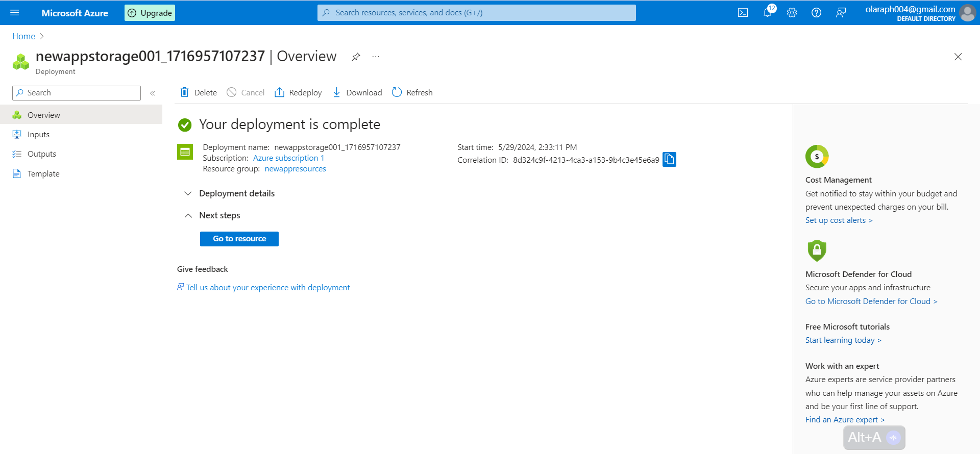Focus the global search resources box
The width and height of the screenshot is (980, 454).
[477, 13]
